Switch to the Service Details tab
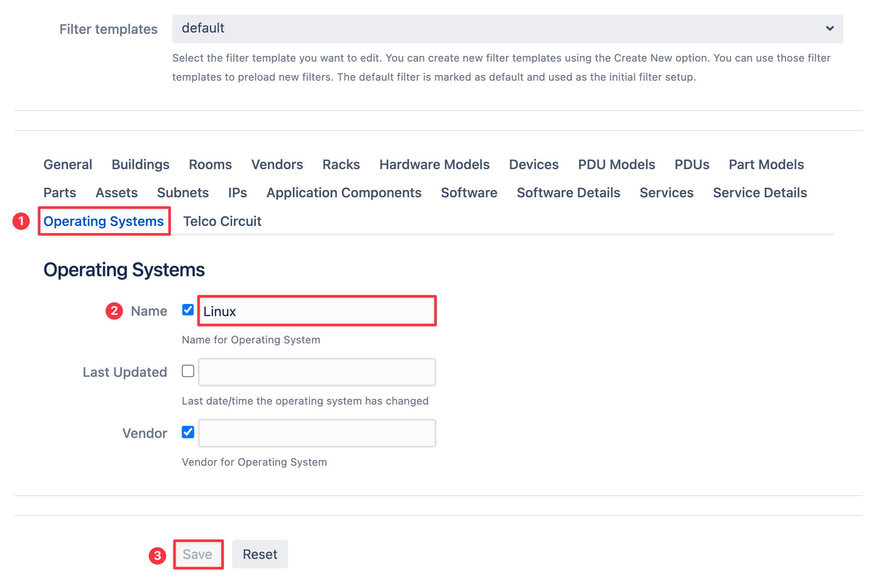 coord(760,193)
